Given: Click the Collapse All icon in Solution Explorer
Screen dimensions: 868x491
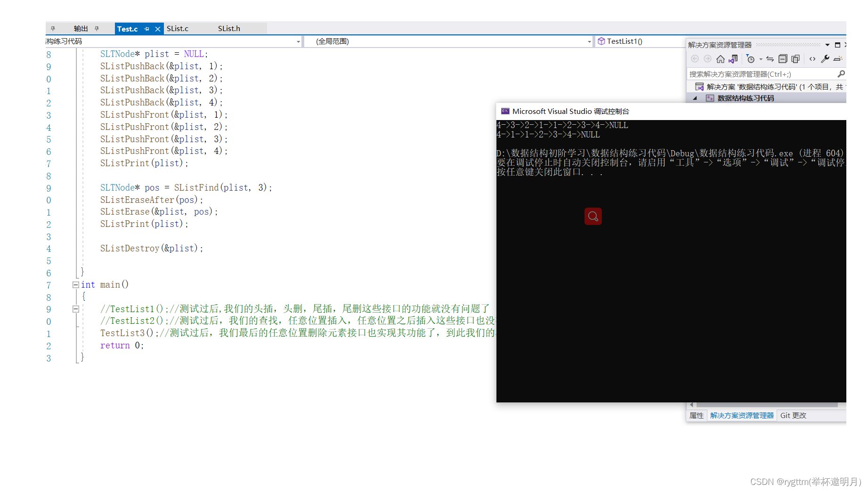Looking at the screenshot, I should click(783, 59).
